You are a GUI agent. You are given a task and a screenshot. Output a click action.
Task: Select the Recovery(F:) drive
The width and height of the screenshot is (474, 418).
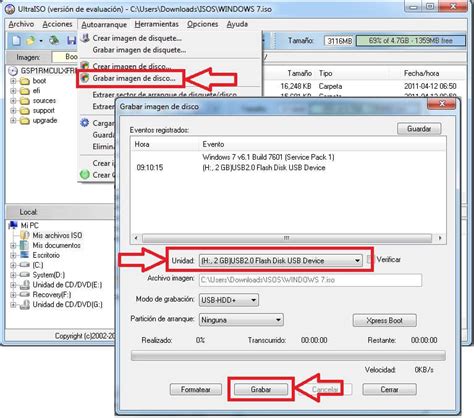52,295
